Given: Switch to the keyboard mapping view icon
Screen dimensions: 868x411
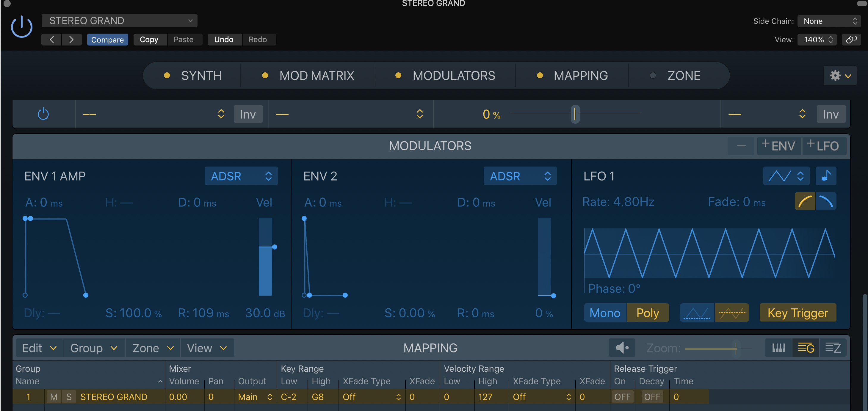Looking at the screenshot, I should click(x=778, y=348).
